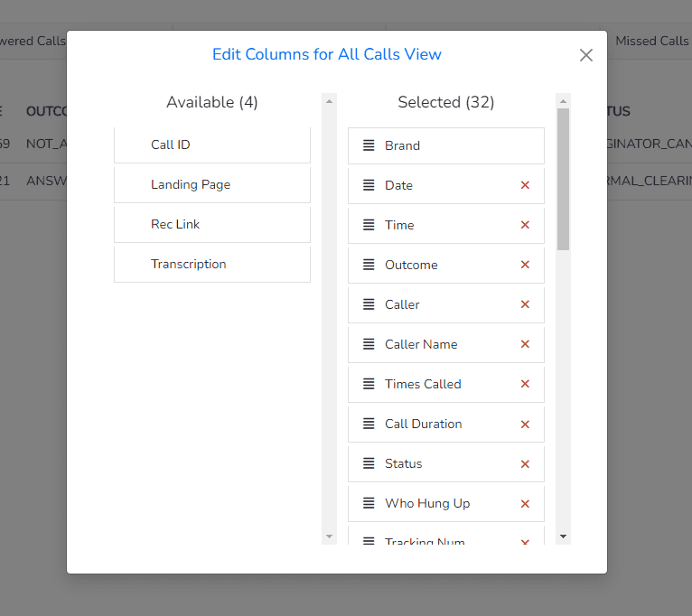Click the reorder handle beside Call Duration

tap(369, 424)
